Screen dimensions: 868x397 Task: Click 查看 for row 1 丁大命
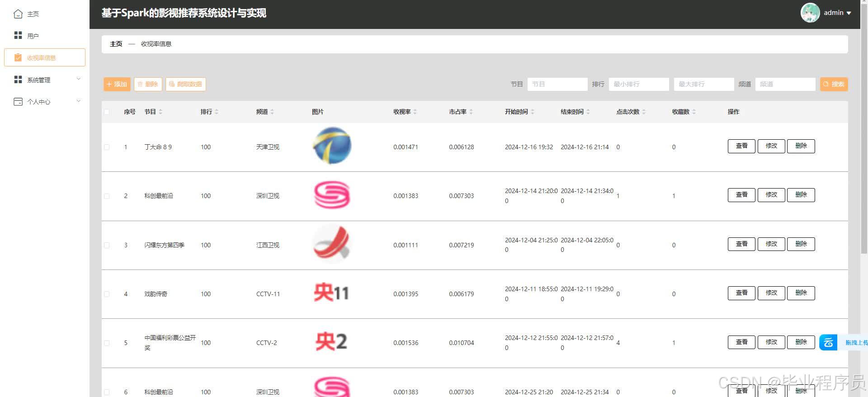(741, 146)
